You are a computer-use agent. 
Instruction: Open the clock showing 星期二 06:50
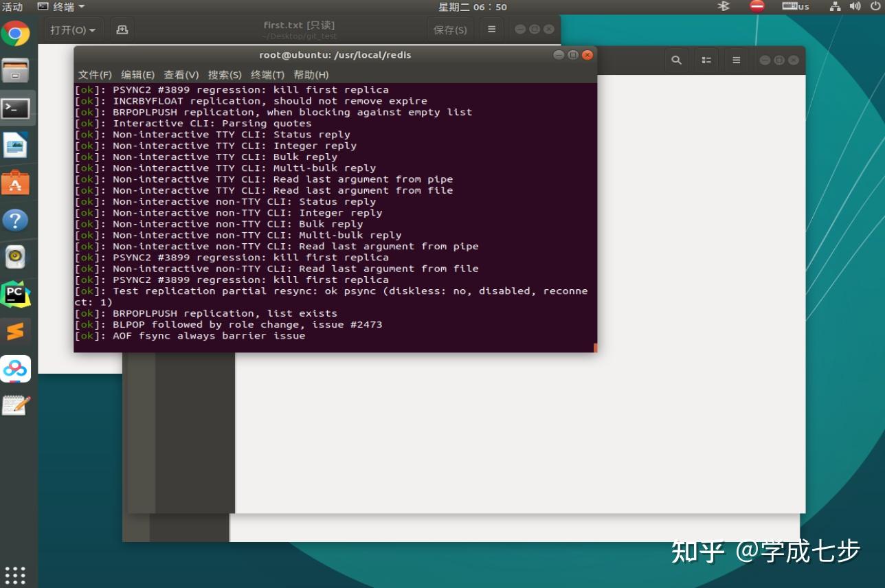473,7
